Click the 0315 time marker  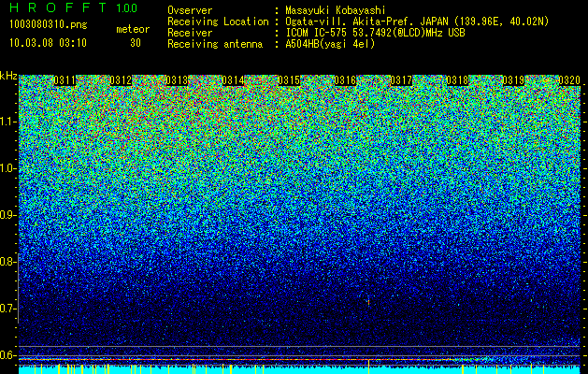coord(289,80)
